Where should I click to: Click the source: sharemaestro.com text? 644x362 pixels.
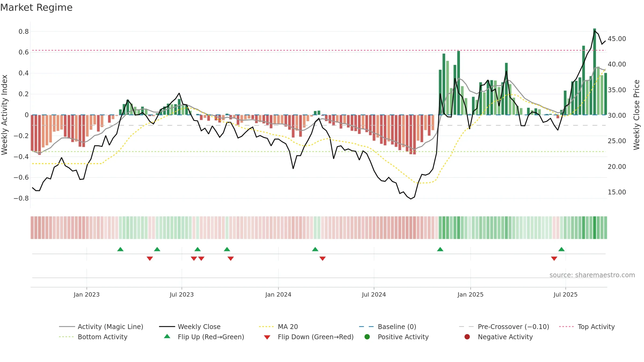tap(592, 275)
